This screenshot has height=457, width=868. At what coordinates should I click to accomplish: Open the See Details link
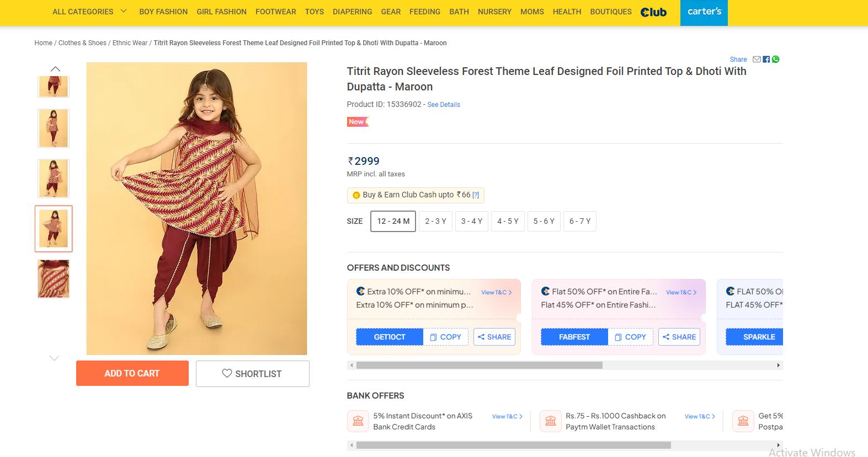[x=444, y=105]
